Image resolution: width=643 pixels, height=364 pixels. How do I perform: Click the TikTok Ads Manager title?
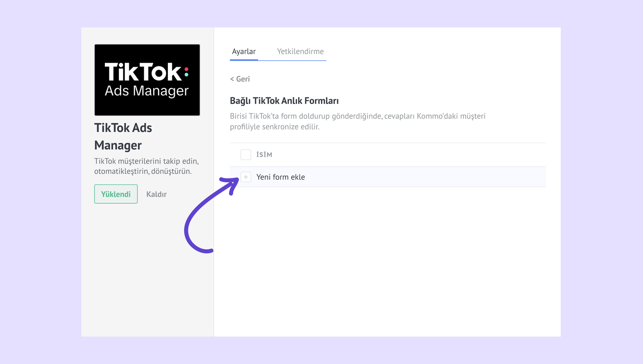click(x=123, y=137)
